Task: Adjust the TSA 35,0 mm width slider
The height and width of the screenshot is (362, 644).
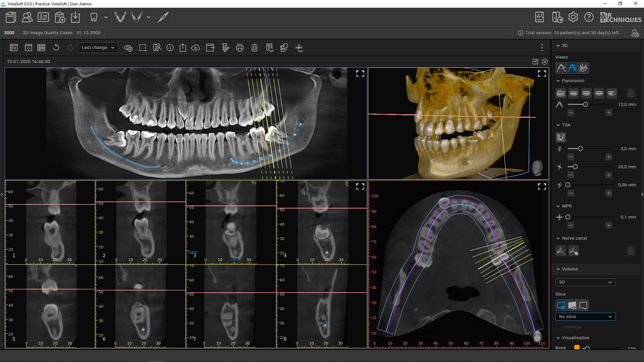Action: (x=575, y=167)
